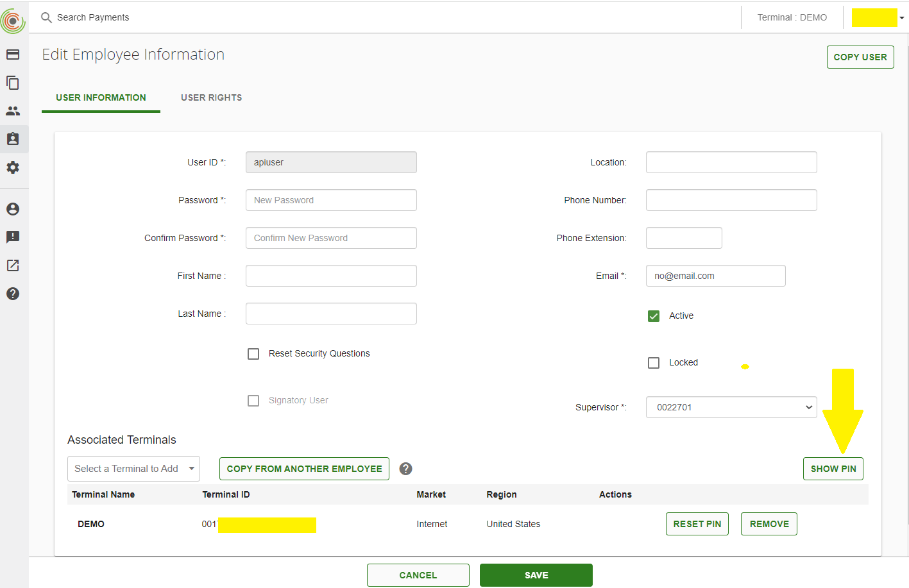Screen dimensions: 909x588
Task: Click the New Password field
Action: click(331, 200)
